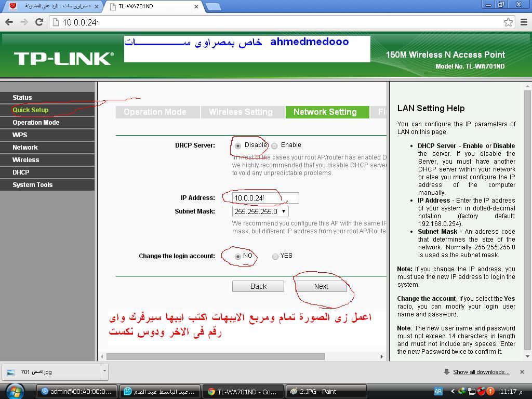
Task: Click the help panel vertical scrollbar thumb
Action: click(527, 220)
